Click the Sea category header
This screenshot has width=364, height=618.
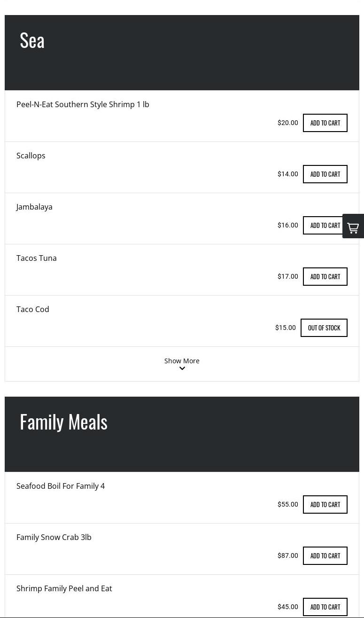click(x=32, y=41)
